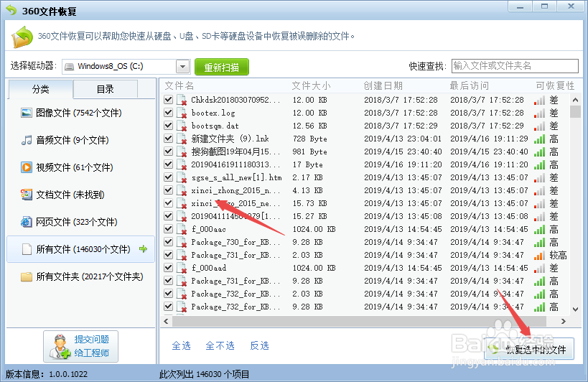Uncheck the Chkdsk201803070952 file checkbox

(169, 99)
